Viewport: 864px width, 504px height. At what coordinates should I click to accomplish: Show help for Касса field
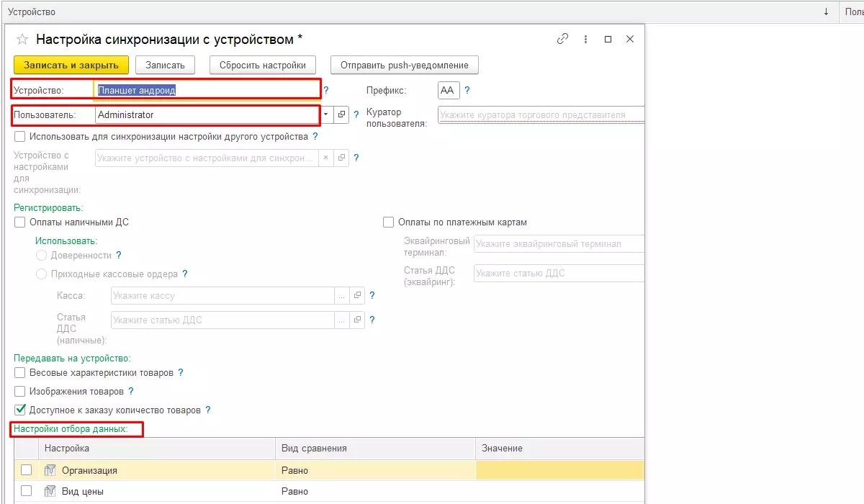(372, 295)
